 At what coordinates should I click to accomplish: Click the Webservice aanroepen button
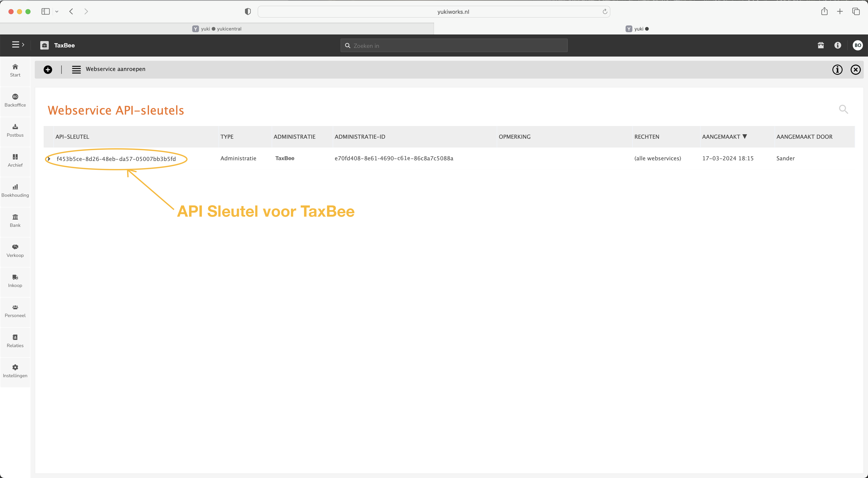coord(115,69)
